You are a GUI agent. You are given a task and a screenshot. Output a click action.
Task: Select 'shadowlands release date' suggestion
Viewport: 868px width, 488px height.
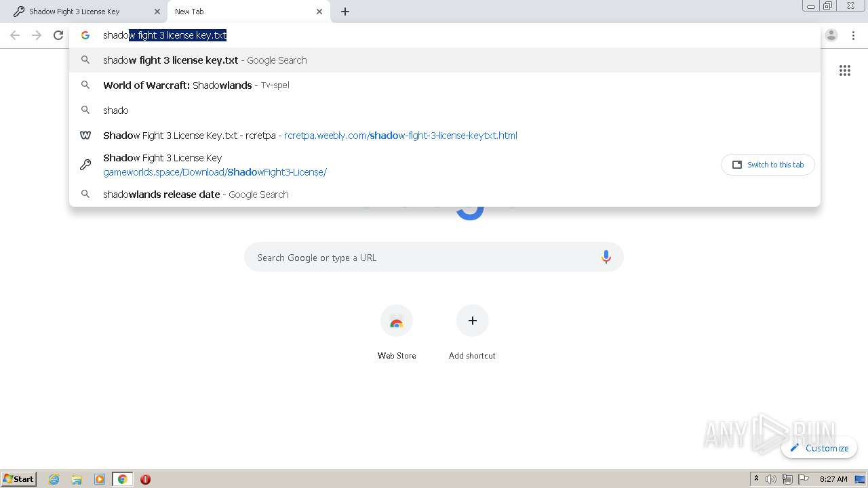click(444, 195)
